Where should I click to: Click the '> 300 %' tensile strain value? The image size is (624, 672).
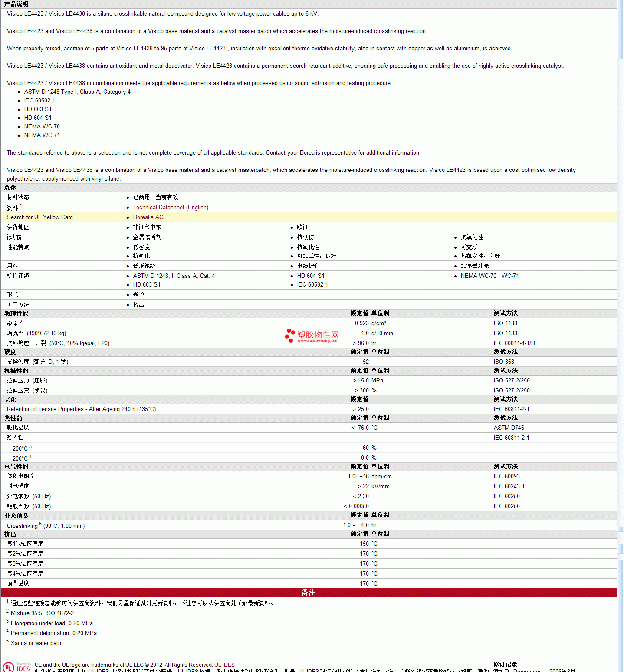[365, 391]
